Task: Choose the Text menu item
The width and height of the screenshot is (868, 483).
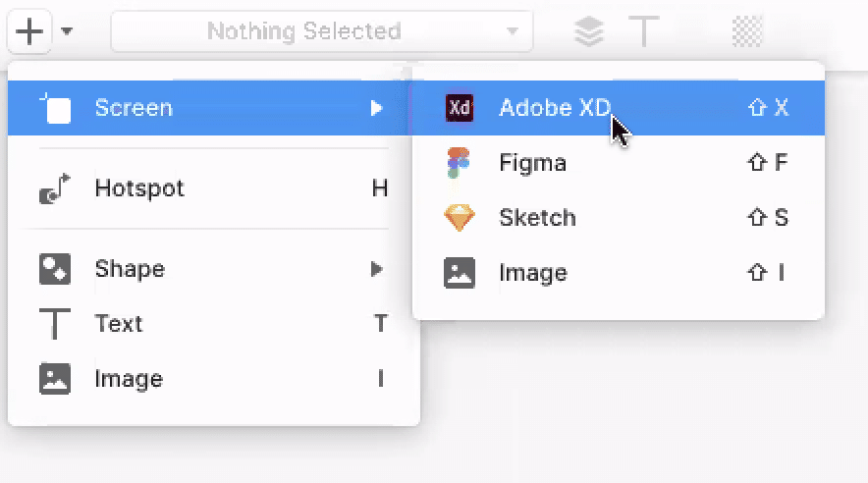Action: point(119,324)
